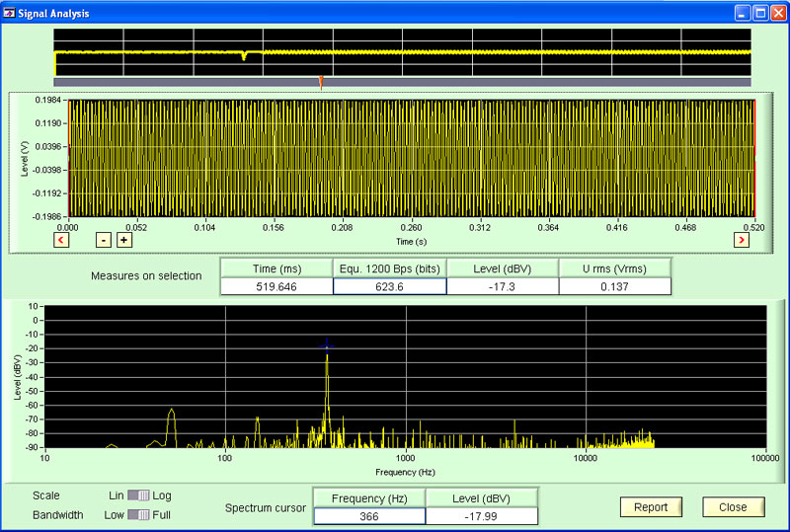Image resolution: width=790 pixels, height=532 pixels.
Task: Maximize the Signal Analysis window
Action: (x=760, y=13)
